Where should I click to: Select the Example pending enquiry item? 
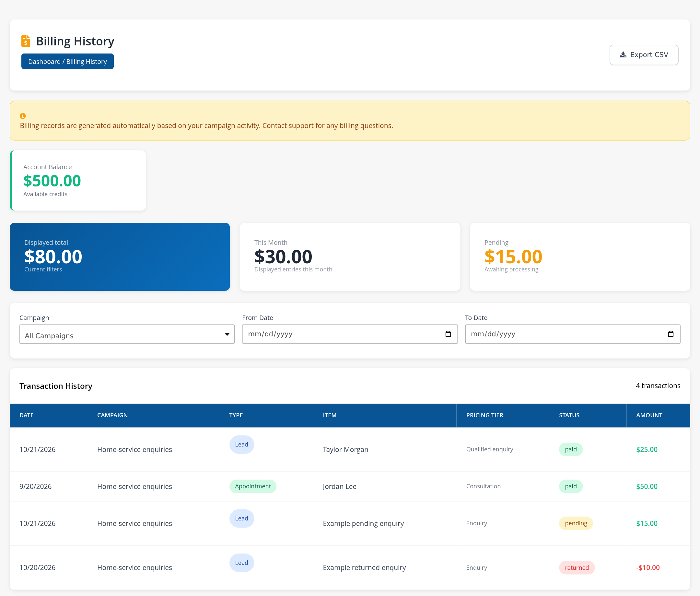coord(363,523)
